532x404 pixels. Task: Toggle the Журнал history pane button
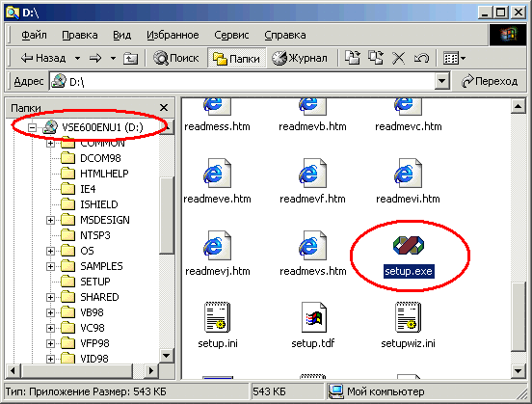300,59
